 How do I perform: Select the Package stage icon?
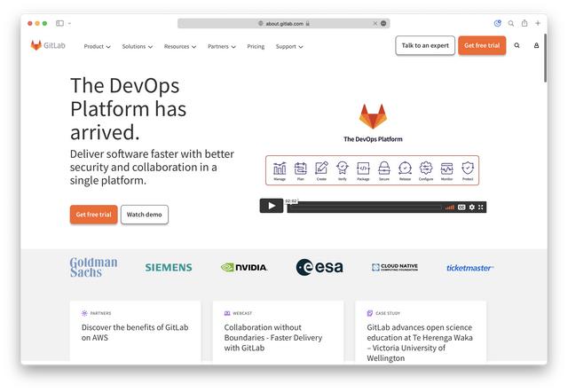click(x=363, y=171)
